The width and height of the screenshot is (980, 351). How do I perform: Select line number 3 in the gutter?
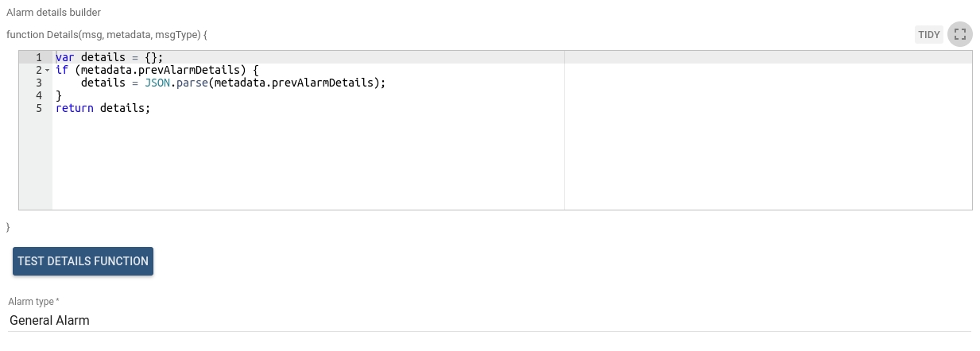pyautogui.click(x=38, y=83)
